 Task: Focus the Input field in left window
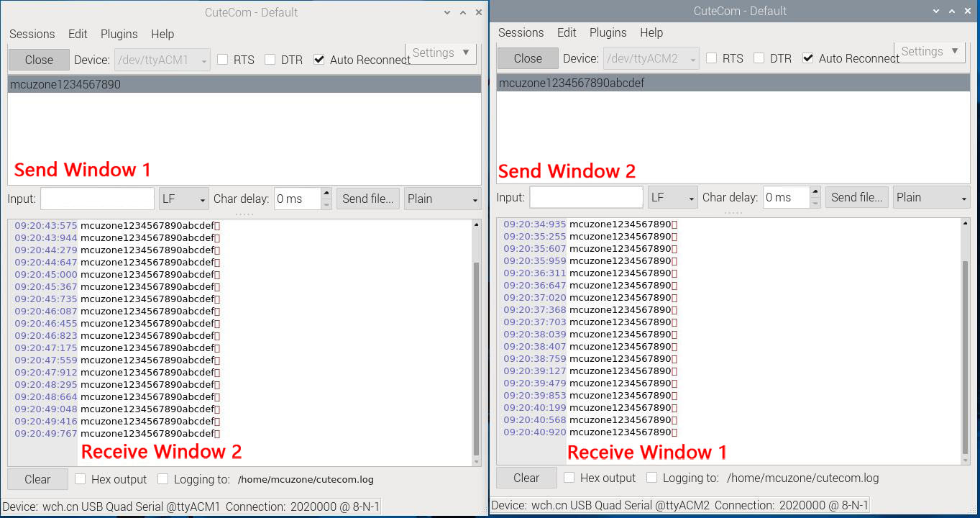tap(97, 199)
